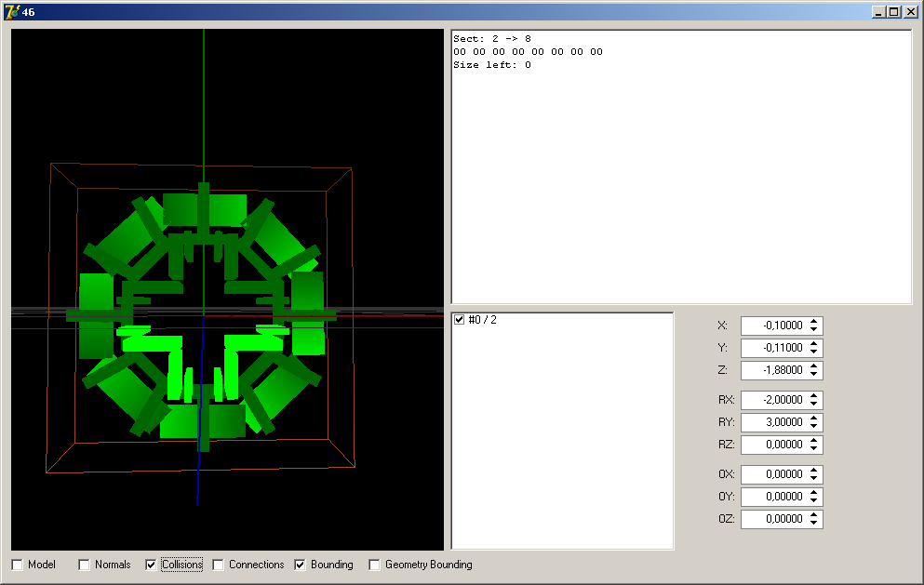Image resolution: width=924 pixels, height=585 pixels.
Task: Disable the Bounding checkbox
Action: [301, 565]
